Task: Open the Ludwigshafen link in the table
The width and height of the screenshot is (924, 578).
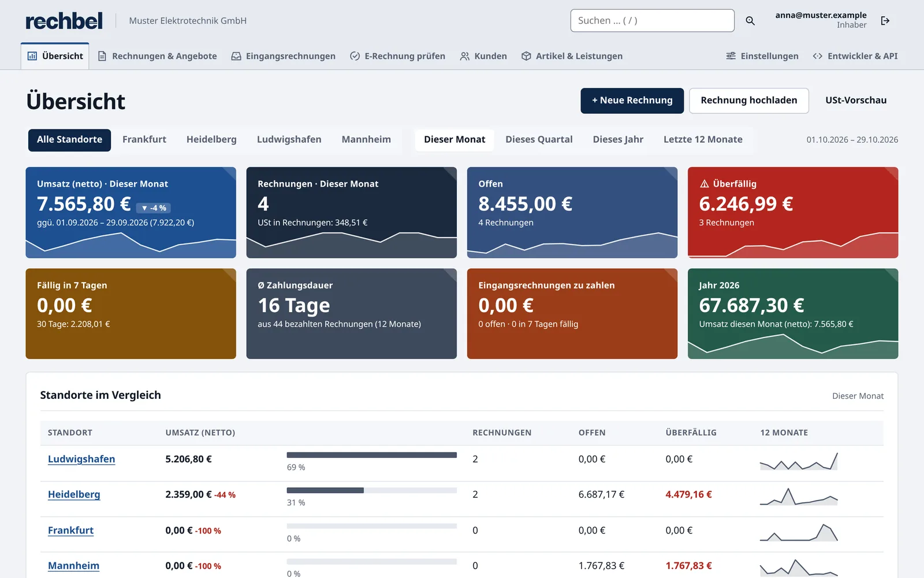Action: pyautogui.click(x=81, y=459)
